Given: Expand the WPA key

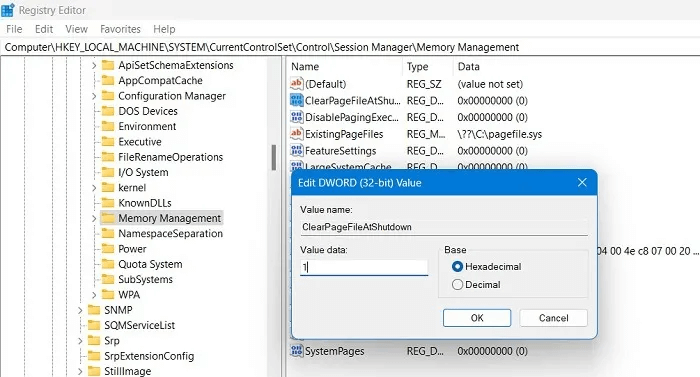Looking at the screenshot, I should [x=94, y=294].
